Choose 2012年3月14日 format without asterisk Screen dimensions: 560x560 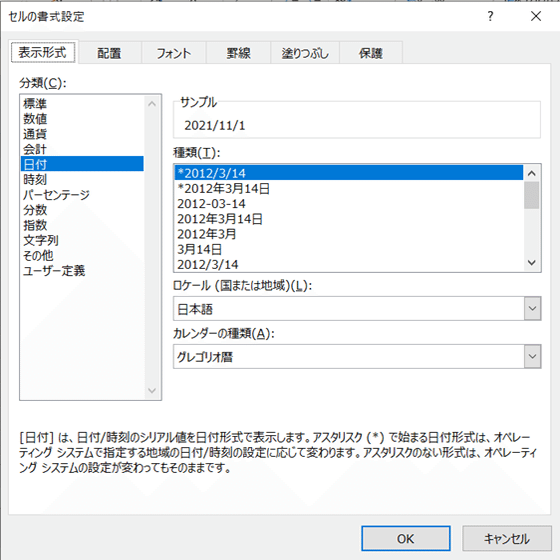[x=349, y=219]
